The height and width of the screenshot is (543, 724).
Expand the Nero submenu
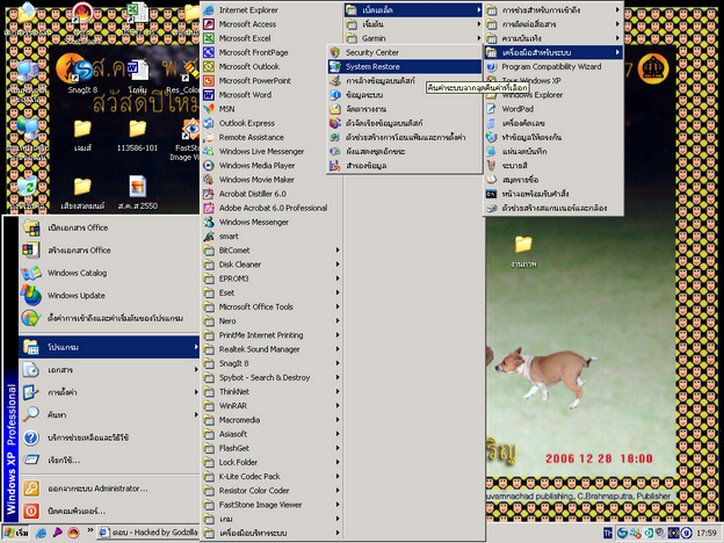[271, 321]
